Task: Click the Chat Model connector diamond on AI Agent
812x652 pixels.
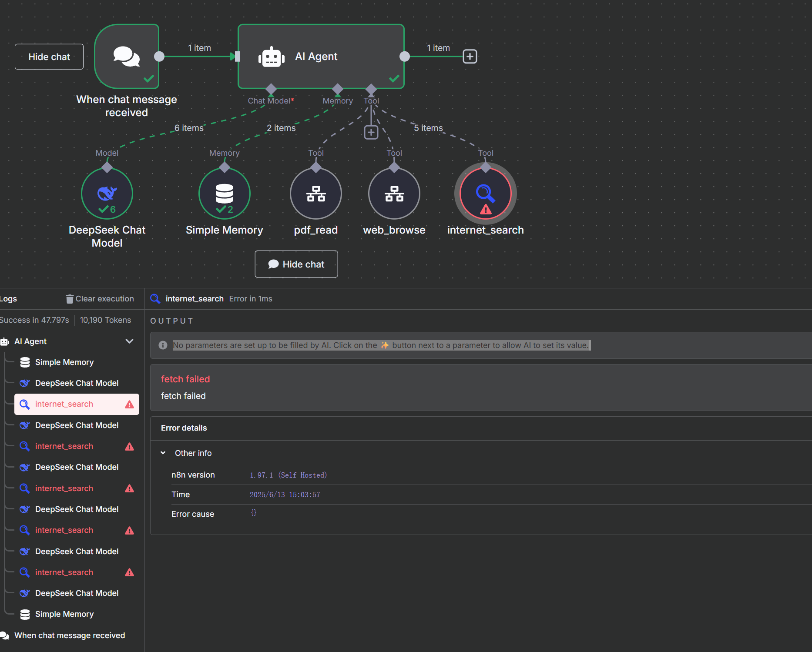Action: click(x=271, y=89)
